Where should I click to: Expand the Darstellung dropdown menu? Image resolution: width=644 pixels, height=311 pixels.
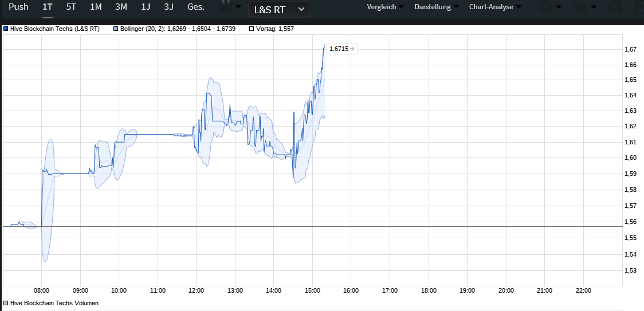435,7
